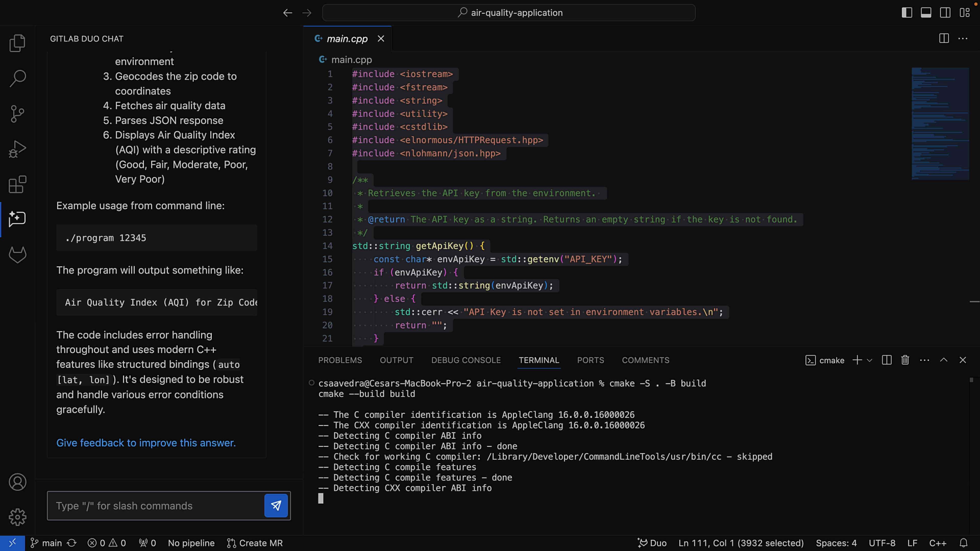Open notifications bell in status bar

963,543
